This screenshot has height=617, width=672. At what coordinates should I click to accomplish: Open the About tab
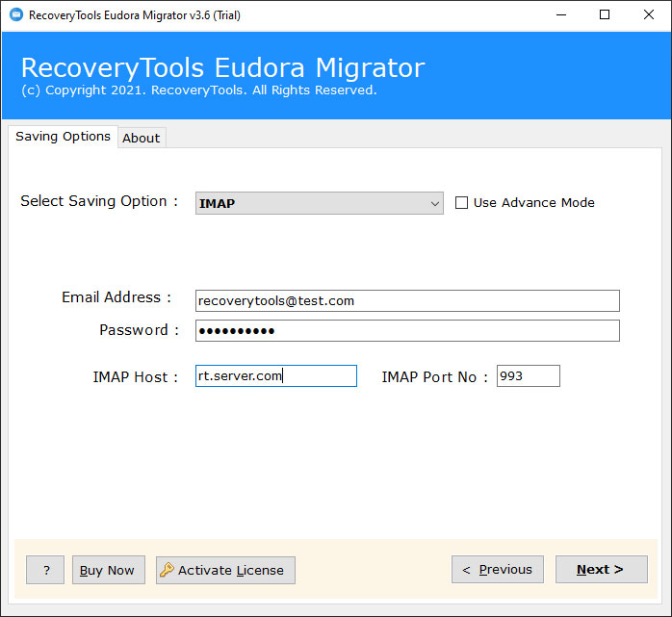141,138
